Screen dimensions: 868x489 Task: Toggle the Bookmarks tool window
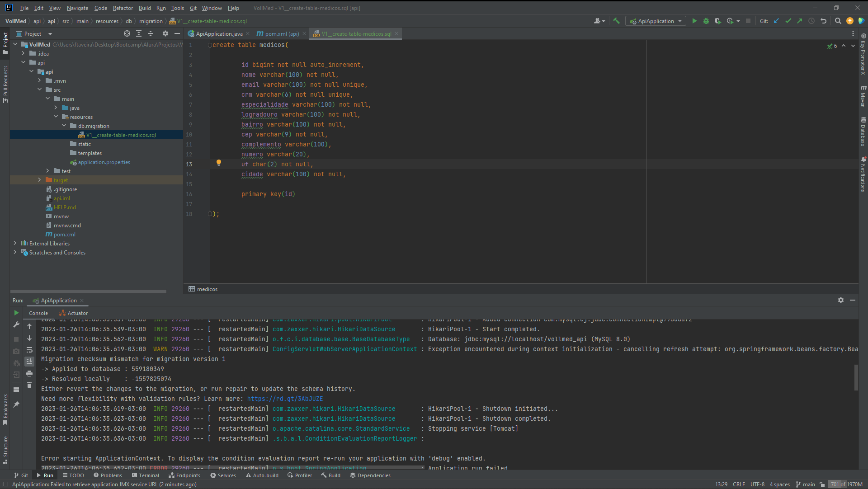click(x=5, y=409)
